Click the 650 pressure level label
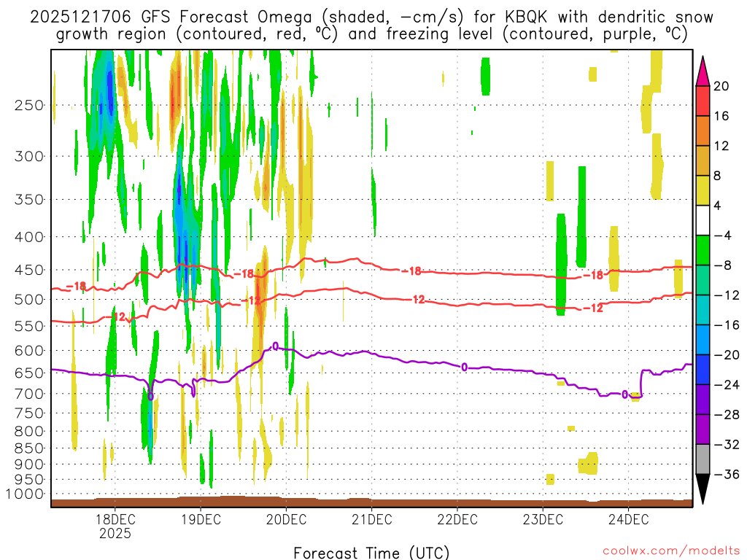 tap(29, 373)
